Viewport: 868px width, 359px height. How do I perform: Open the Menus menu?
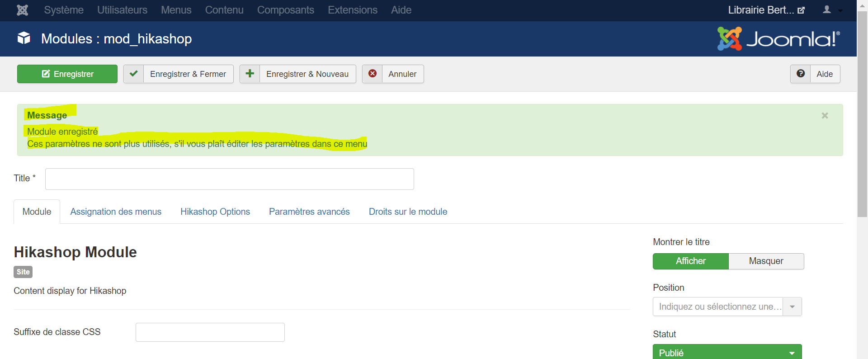pyautogui.click(x=176, y=10)
